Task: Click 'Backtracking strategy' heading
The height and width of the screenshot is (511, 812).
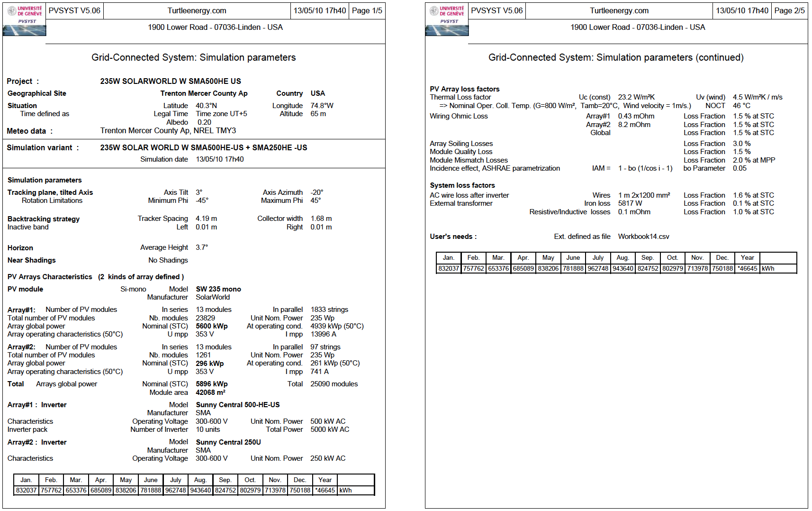Action: [x=44, y=219]
